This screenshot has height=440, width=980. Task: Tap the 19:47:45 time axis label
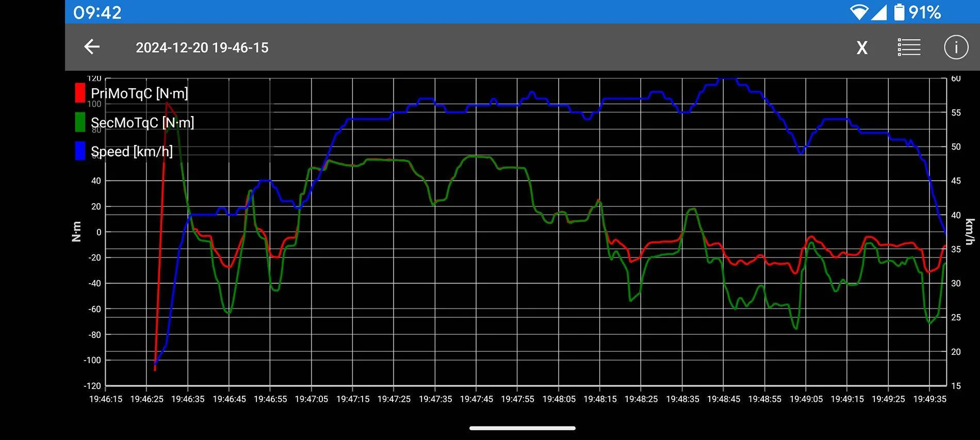click(476, 399)
